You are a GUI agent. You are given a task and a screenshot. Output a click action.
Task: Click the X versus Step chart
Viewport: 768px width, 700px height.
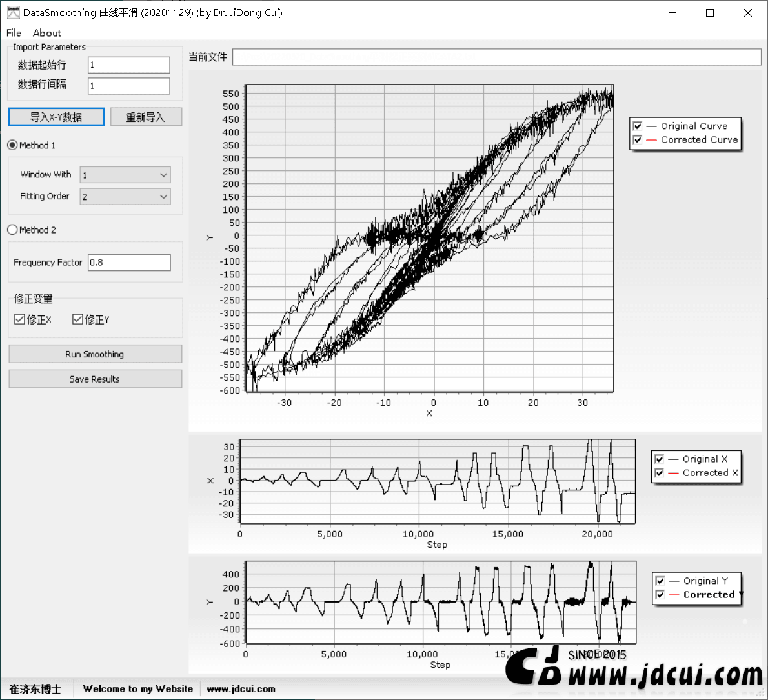pyautogui.click(x=438, y=481)
